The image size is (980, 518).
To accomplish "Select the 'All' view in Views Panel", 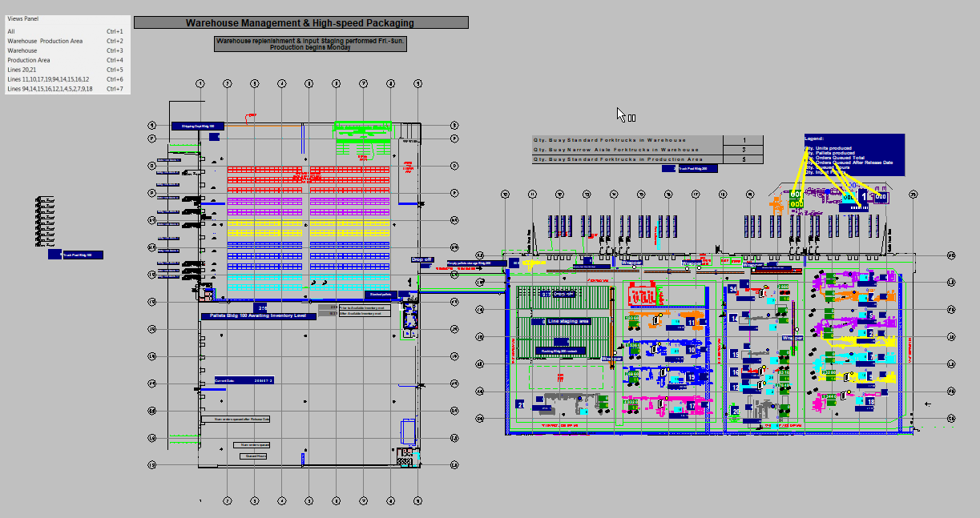I will (12, 31).
